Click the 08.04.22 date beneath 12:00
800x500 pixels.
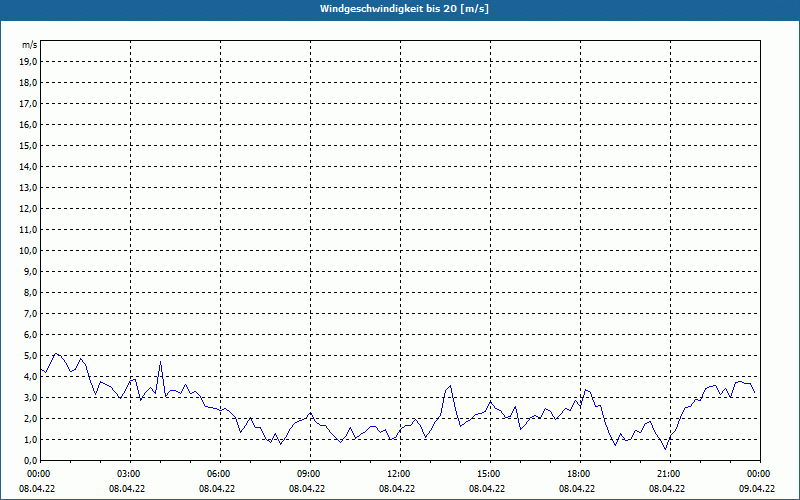pos(397,488)
